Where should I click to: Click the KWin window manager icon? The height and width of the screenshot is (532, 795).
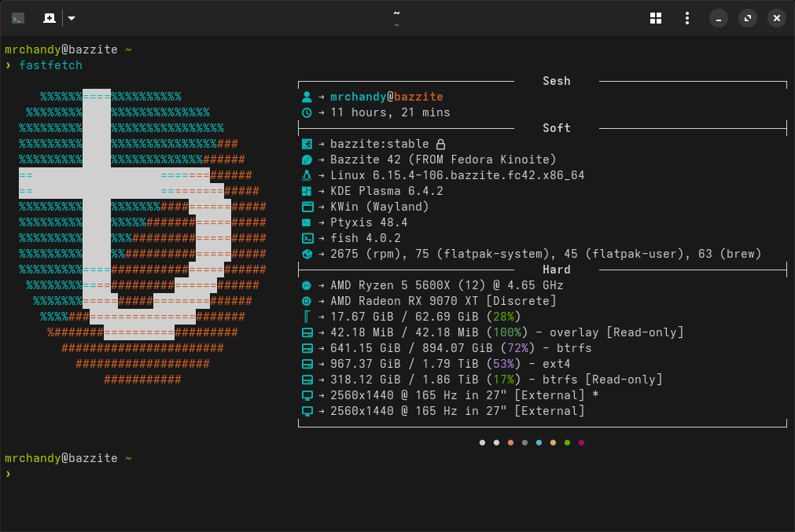tap(307, 207)
